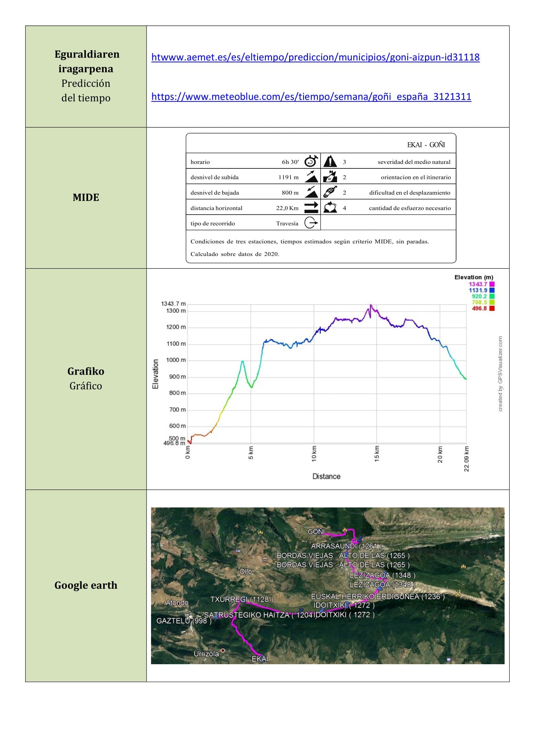This screenshot has height=756, width=535.
Task: Click the descent icon next to 800 m
Action: pyautogui.click(x=311, y=192)
